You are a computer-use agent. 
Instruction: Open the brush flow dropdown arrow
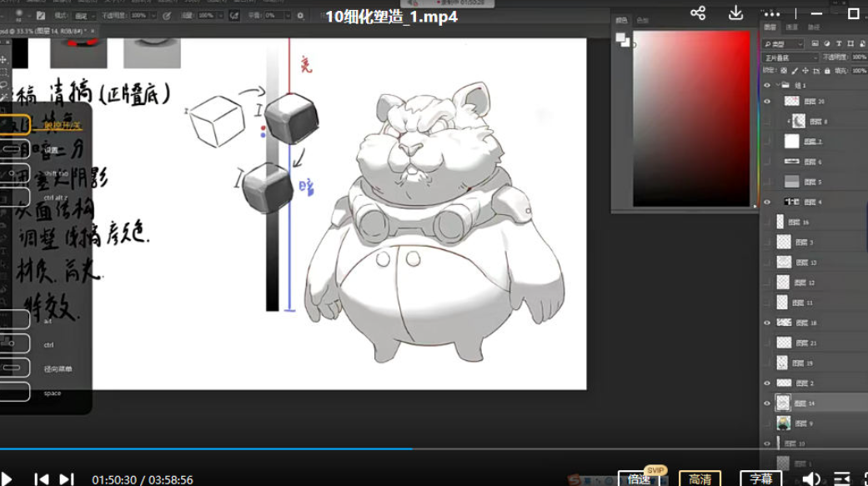tap(220, 16)
